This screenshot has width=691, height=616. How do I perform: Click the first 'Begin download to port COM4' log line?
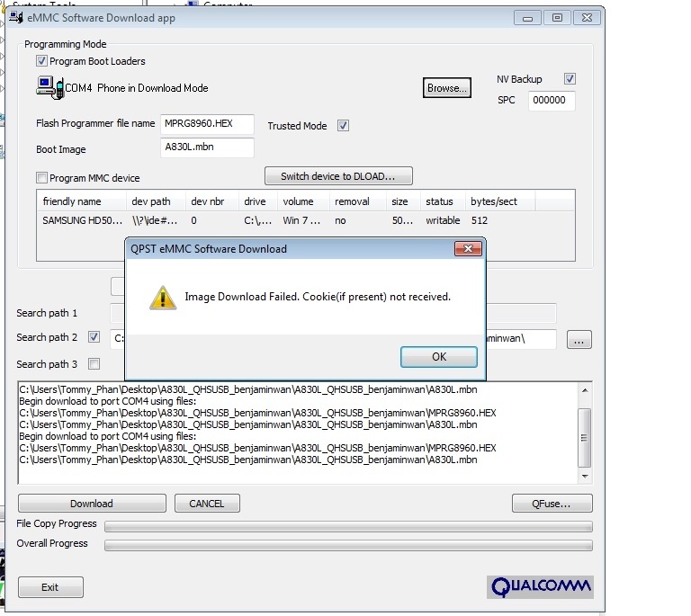point(108,401)
